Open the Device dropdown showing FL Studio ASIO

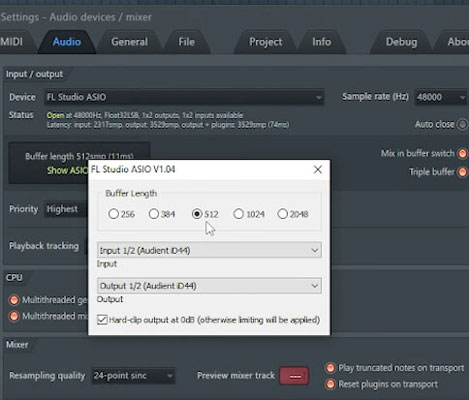click(x=184, y=97)
